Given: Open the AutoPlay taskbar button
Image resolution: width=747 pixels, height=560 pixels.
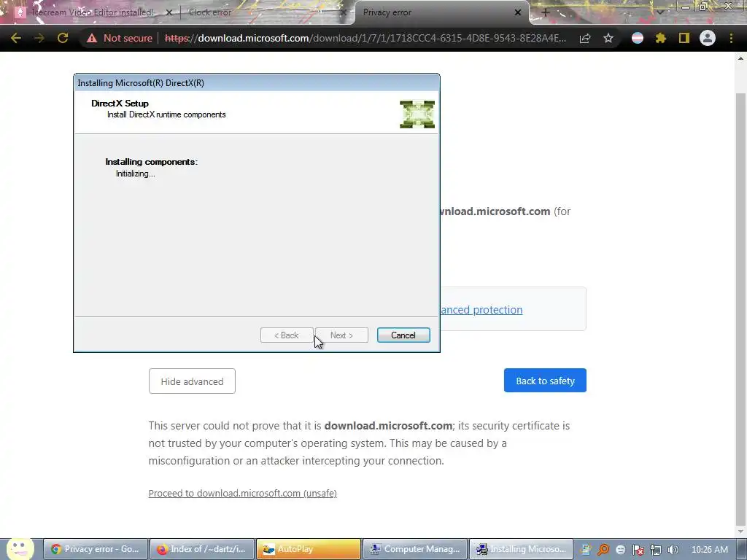Looking at the screenshot, I should tap(309, 549).
